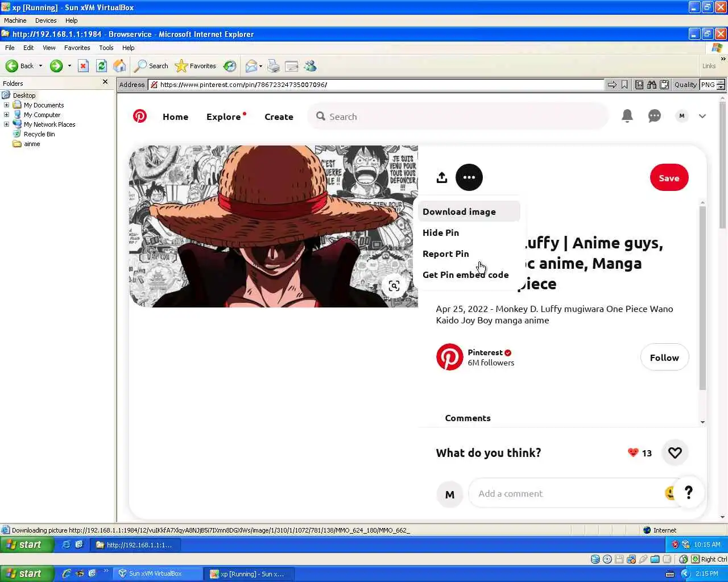
Task: Click the Pinterest logo icon
Action: [140, 116]
